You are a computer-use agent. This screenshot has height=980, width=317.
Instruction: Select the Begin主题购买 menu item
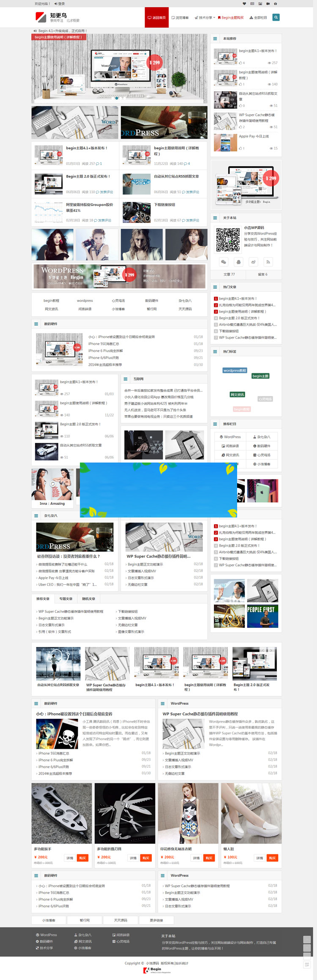[x=231, y=18]
